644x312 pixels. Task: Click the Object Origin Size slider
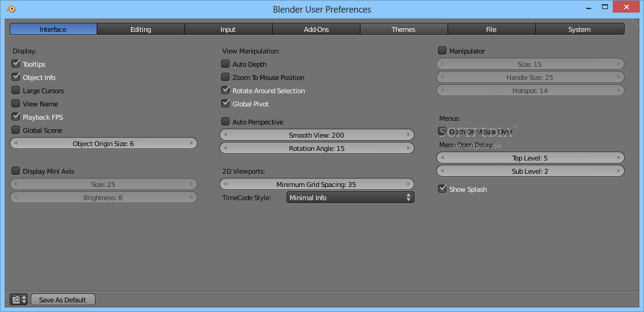(x=103, y=144)
